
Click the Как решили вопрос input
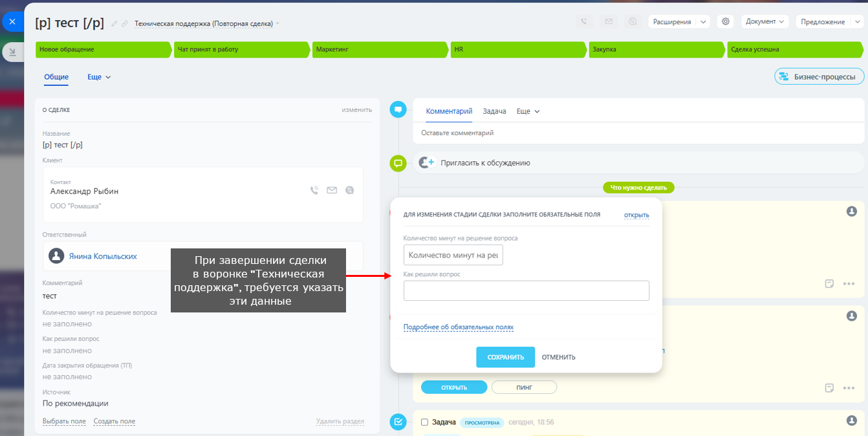[x=526, y=290]
